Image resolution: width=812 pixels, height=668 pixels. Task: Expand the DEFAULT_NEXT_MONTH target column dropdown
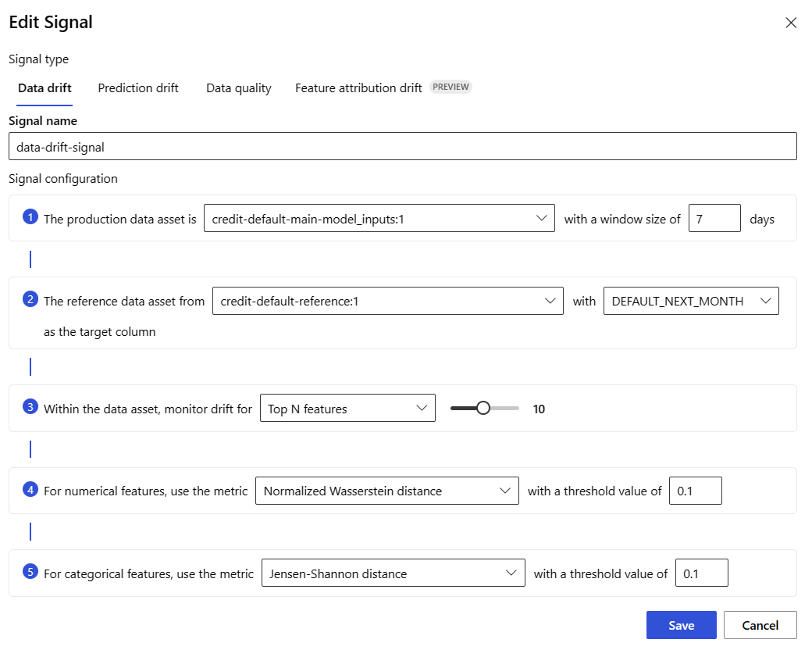coord(691,301)
